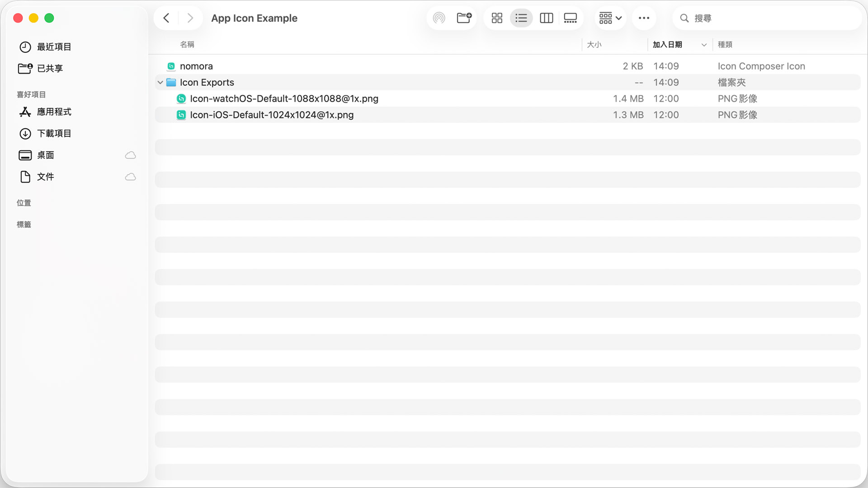
Task: Switch to icon grid view
Action: [497, 18]
